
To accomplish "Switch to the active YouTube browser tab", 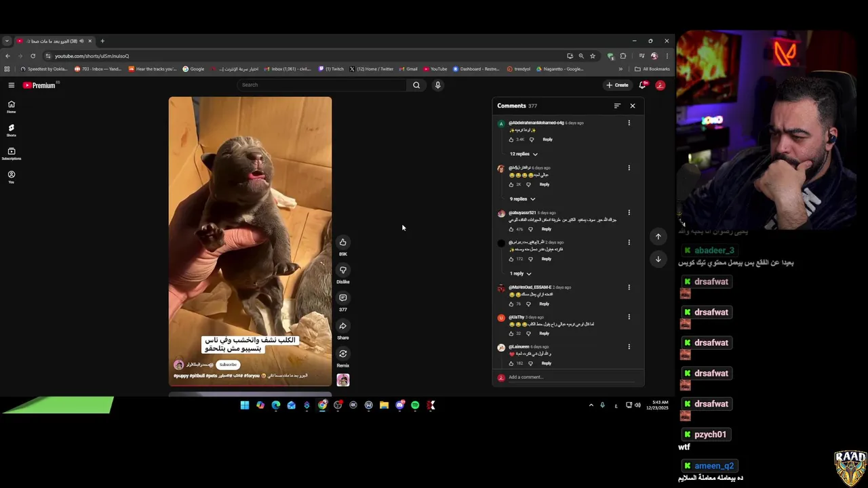I will (54, 41).
